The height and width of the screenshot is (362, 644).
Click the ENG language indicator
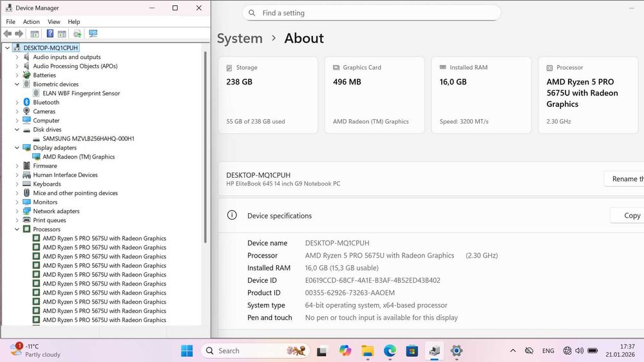point(548,350)
